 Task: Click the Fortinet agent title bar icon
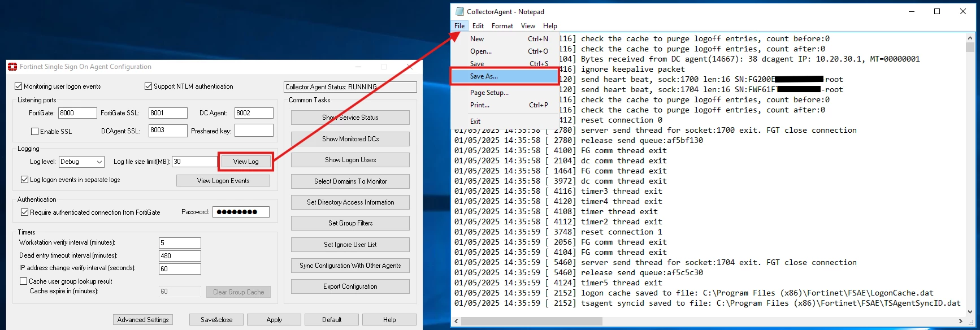[x=12, y=67]
